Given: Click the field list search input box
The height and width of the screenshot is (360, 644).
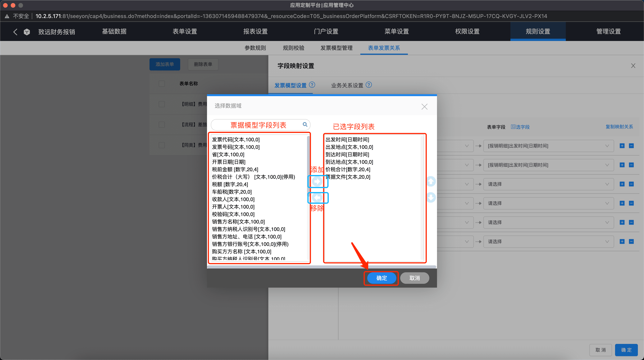Looking at the screenshot, I should pos(260,124).
